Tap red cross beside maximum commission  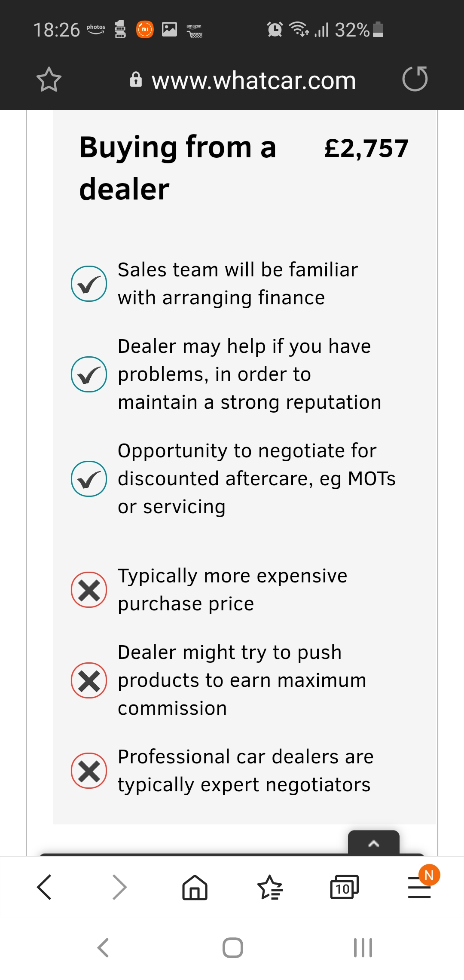89,680
